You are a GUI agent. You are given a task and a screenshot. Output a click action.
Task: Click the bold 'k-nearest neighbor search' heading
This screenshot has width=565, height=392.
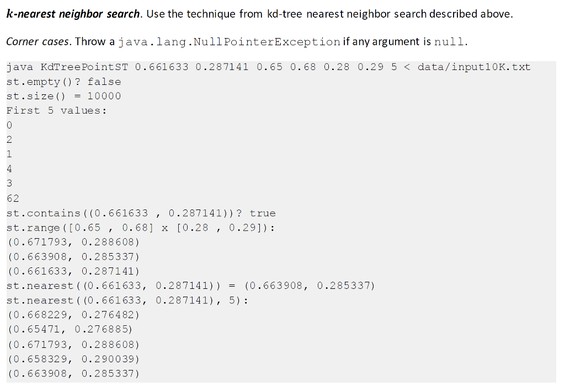pos(73,14)
